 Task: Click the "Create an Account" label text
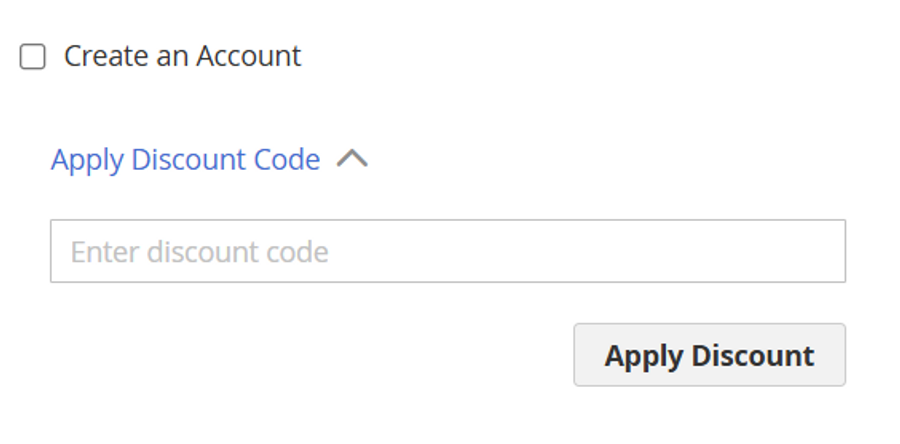tap(182, 56)
